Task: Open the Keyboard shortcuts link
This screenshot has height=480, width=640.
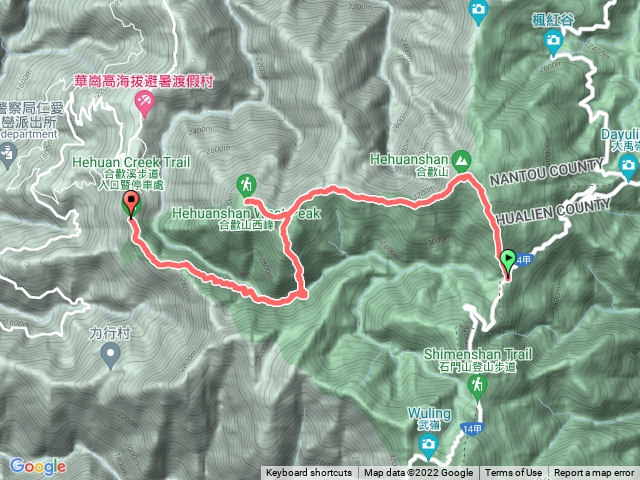Action: tap(309, 473)
